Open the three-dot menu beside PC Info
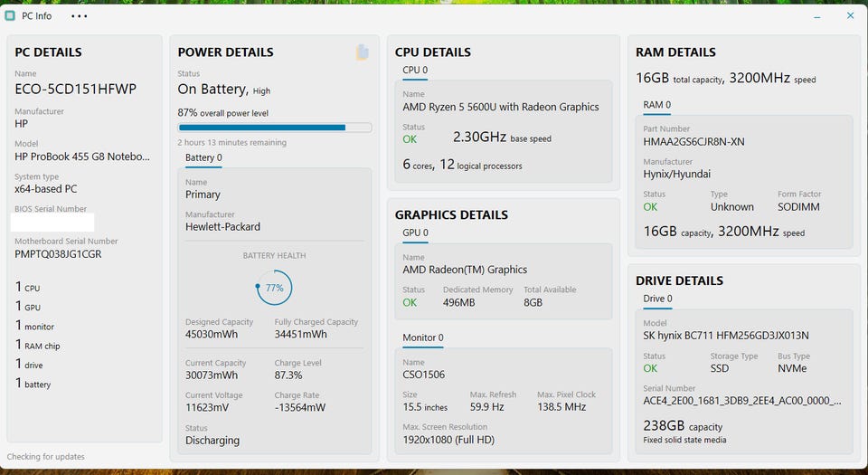The height and width of the screenshot is (475, 868). [x=80, y=16]
